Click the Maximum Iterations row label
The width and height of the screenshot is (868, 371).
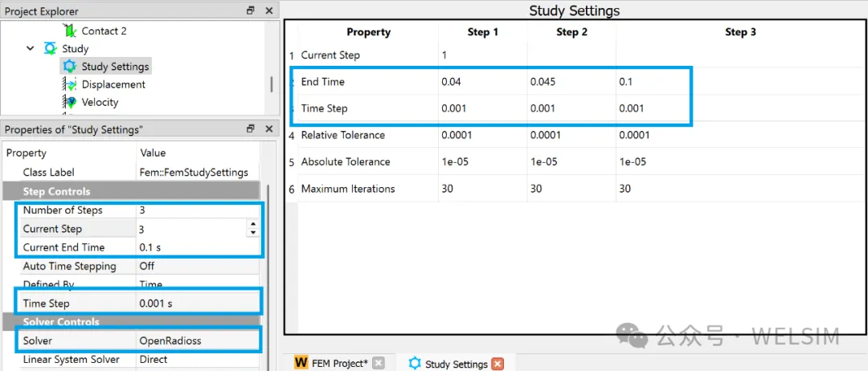click(x=348, y=189)
